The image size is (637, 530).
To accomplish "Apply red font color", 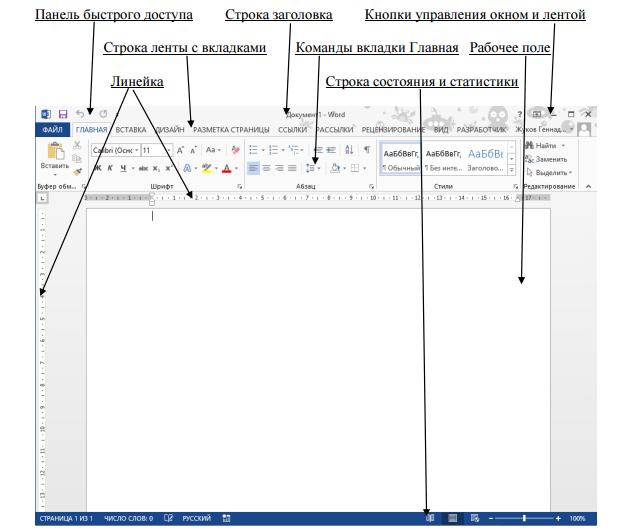I will click(x=227, y=168).
